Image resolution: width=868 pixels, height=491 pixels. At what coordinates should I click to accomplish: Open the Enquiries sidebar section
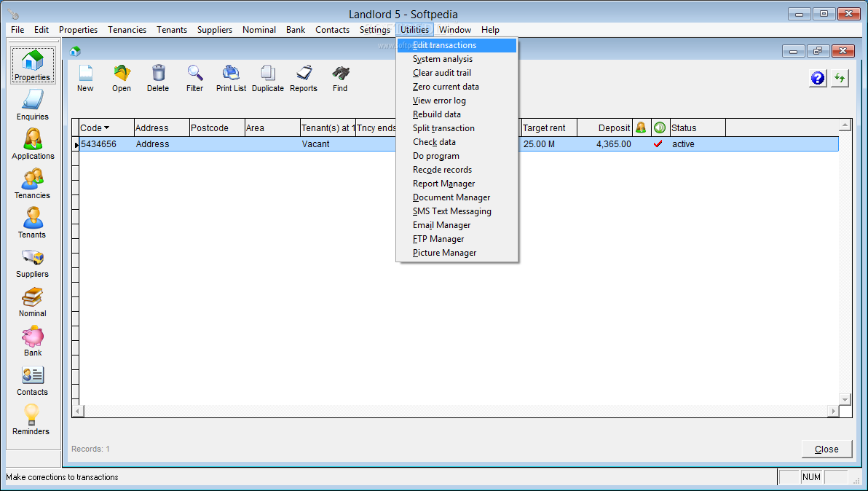click(33, 105)
